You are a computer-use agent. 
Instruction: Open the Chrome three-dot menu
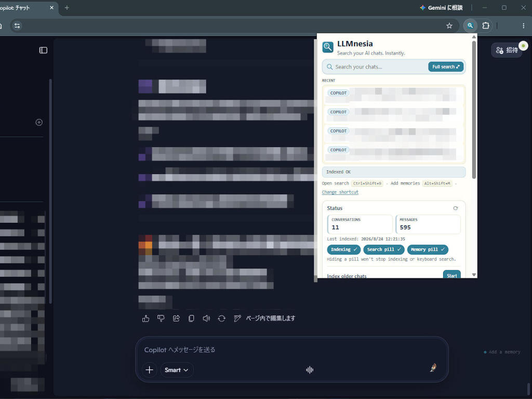coord(523,26)
